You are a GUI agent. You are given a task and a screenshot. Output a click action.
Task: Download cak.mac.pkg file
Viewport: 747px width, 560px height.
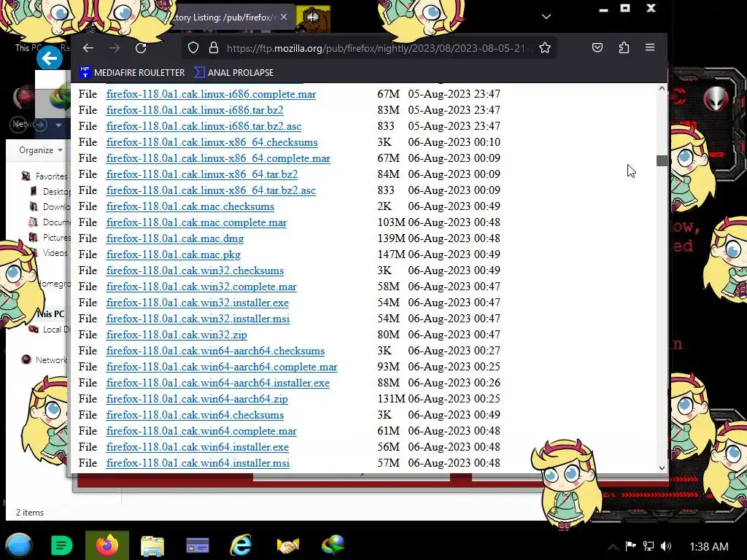174,254
